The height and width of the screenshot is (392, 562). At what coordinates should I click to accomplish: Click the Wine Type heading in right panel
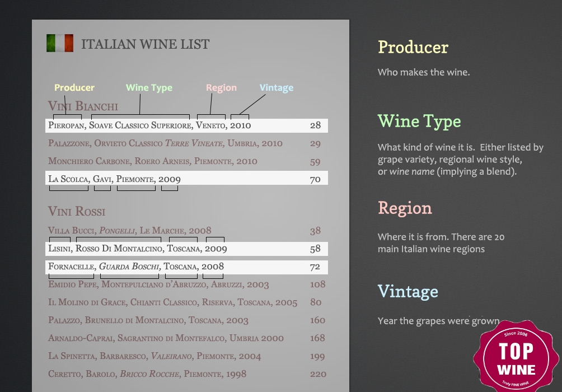pyautogui.click(x=419, y=122)
